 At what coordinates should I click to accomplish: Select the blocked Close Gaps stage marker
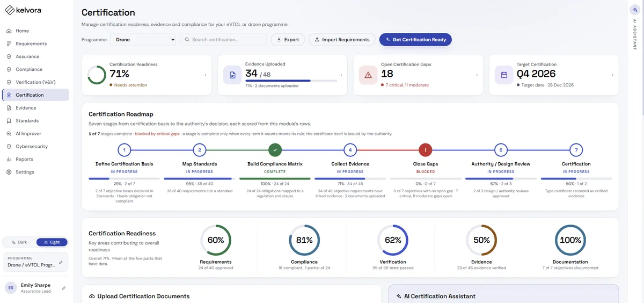(426, 150)
